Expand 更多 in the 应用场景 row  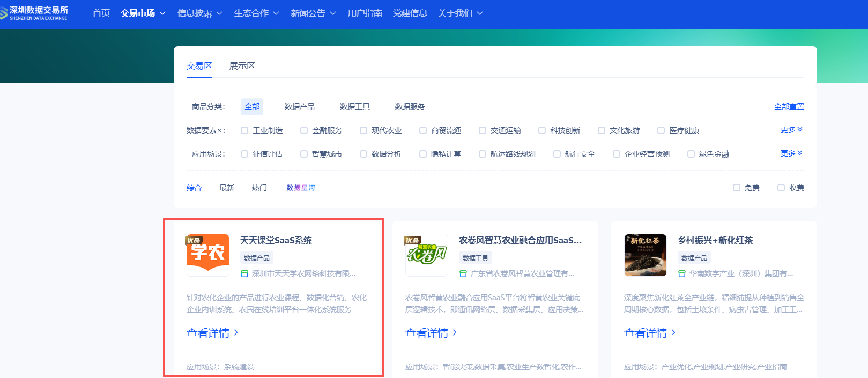click(x=792, y=153)
